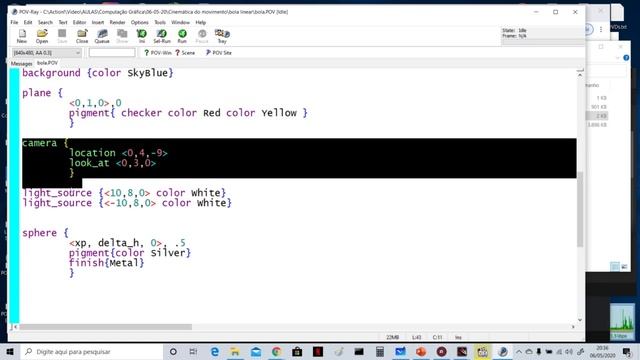
Task: Click 'finish{Metal}' line
Action: (x=107, y=263)
